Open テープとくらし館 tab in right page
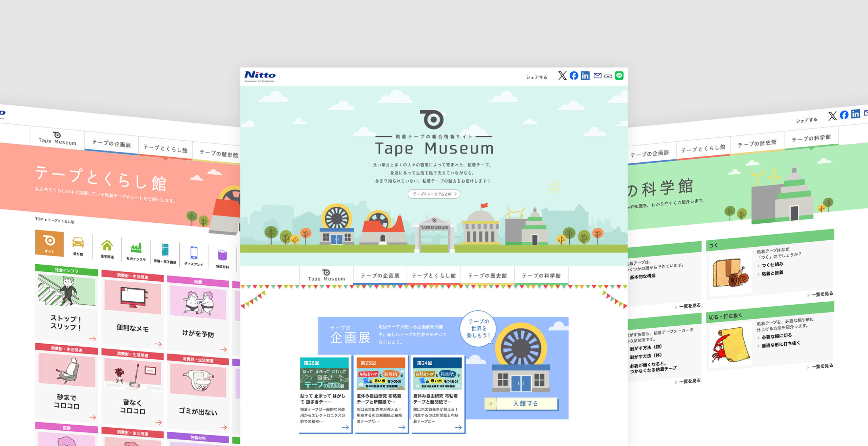This screenshot has height=446, width=868. coord(703,148)
